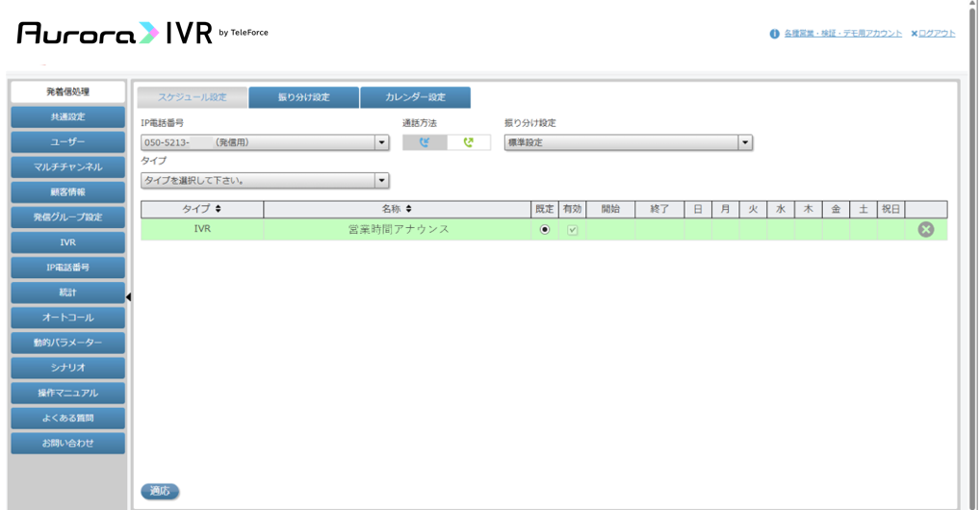Click the 適応 apply button

pyautogui.click(x=160, y=492)
